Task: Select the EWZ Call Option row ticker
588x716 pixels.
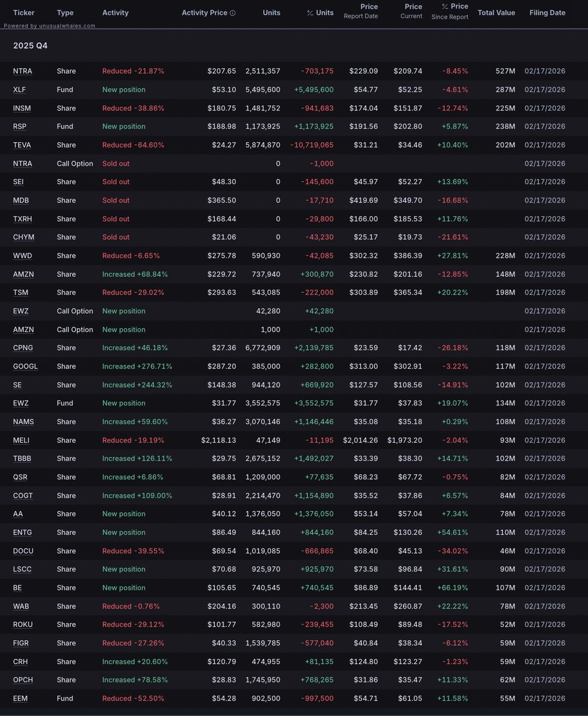Action: [x=21, y=311]
